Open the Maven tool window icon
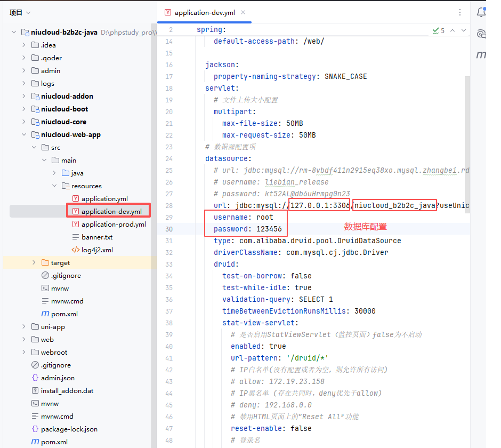The width and height of the screenshot is (501, 448). tap(481, 54)
